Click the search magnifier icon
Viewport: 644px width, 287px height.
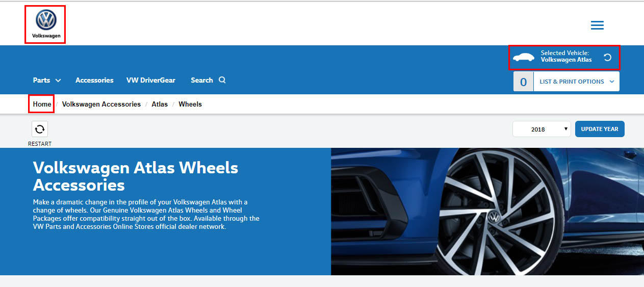click(x=222, y=80)
